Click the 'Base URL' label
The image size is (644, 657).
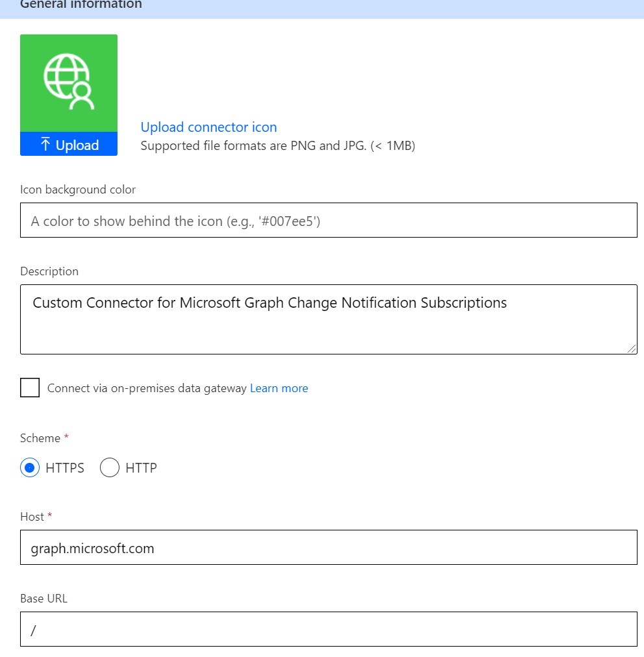pos(43,599)
